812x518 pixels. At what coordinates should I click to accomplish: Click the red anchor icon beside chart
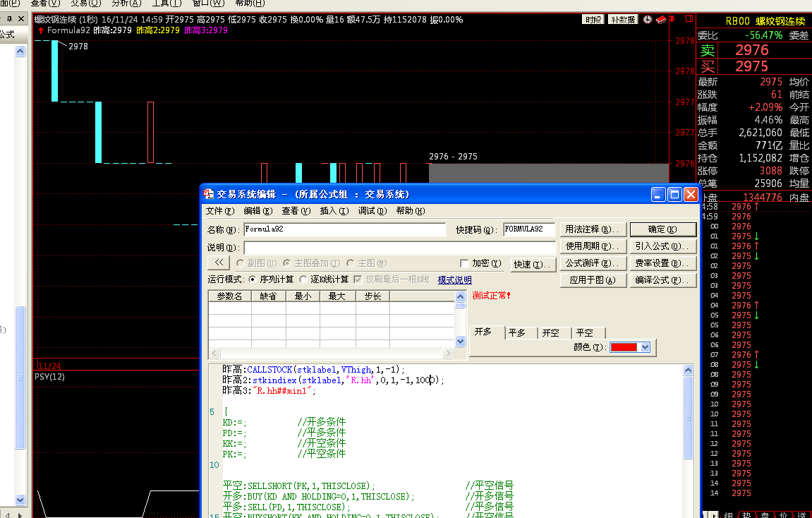673,18
